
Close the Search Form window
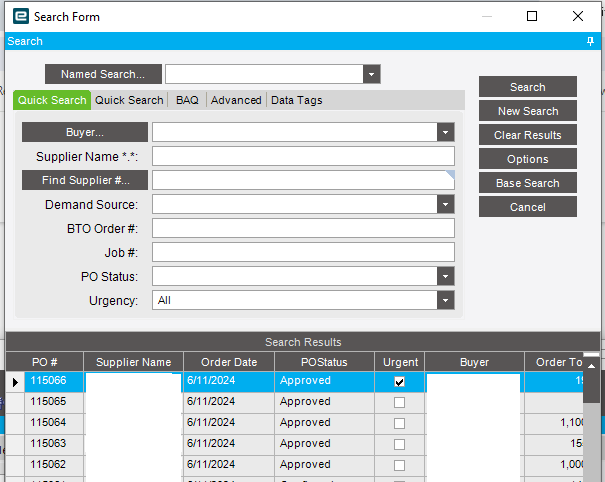tap(578, 16)
